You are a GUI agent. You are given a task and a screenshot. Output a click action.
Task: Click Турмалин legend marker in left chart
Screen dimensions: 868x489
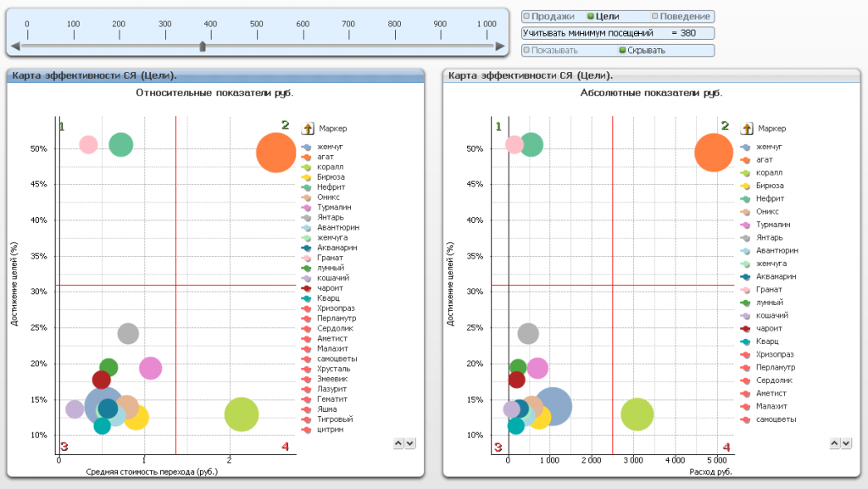pyautogui.click(x=307, y=207)
